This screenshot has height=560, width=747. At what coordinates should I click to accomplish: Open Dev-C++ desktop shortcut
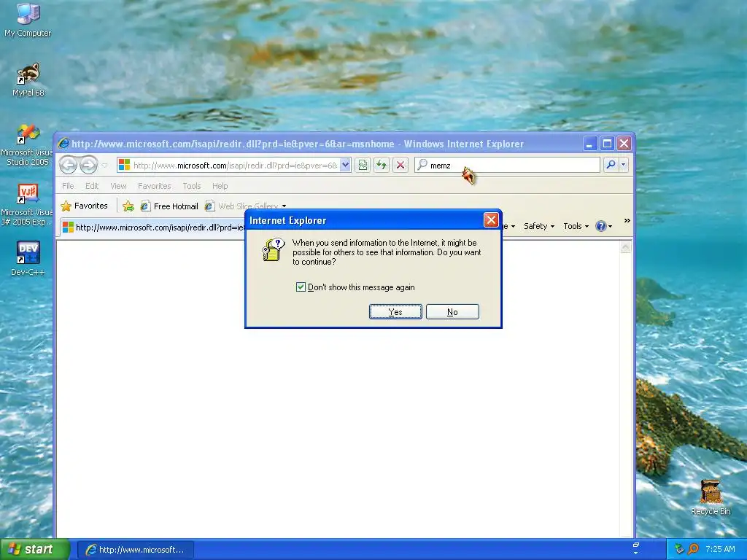pyautogui.click(x=28, y=259)
